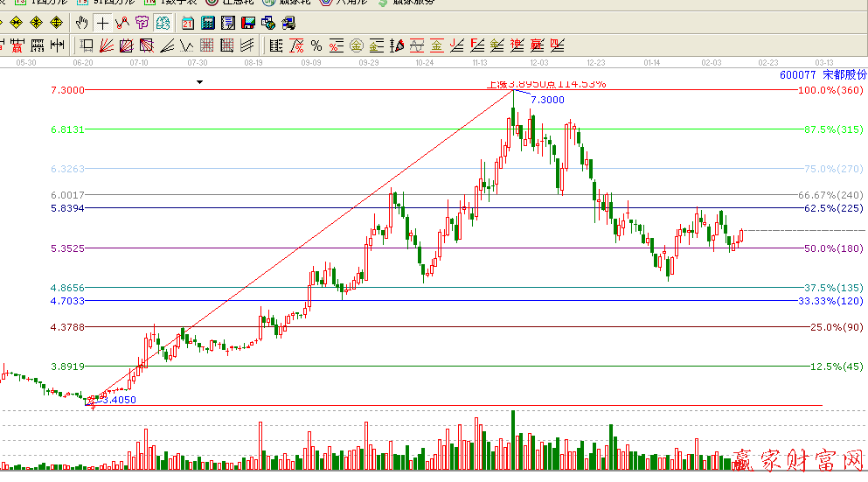Viewport: 868px width, 482px height.
Task: Activate the crosshair cursor tool
Action: click(x=102, y=23)
